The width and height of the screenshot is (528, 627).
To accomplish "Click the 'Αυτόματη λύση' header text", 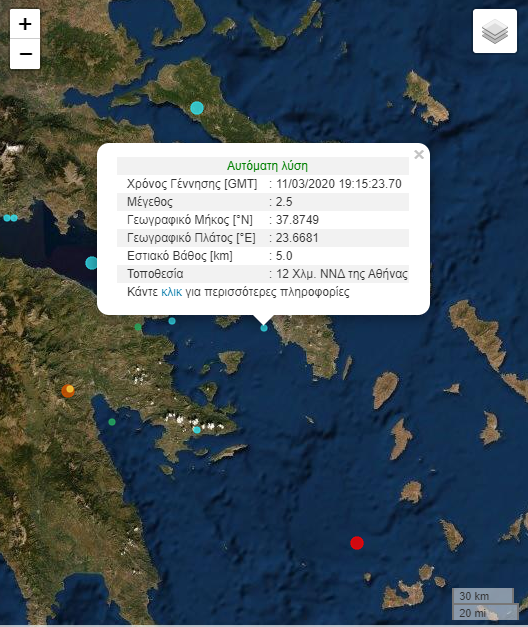I will click(x=267, y=166).
